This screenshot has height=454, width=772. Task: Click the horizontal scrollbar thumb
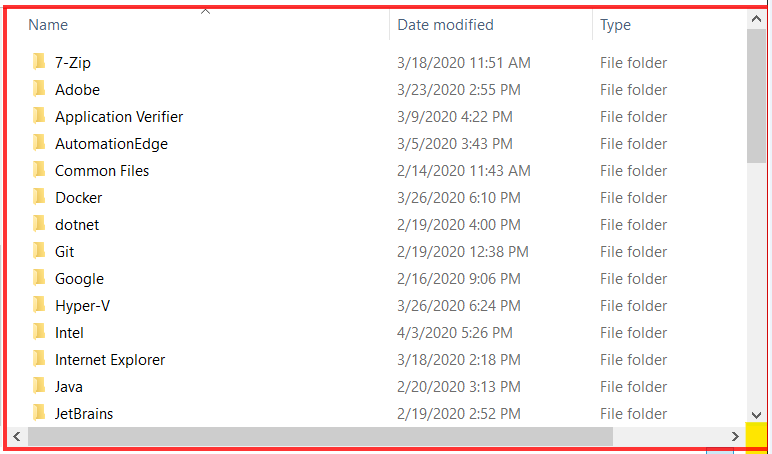pyautogui.click(x=321, y=436)
